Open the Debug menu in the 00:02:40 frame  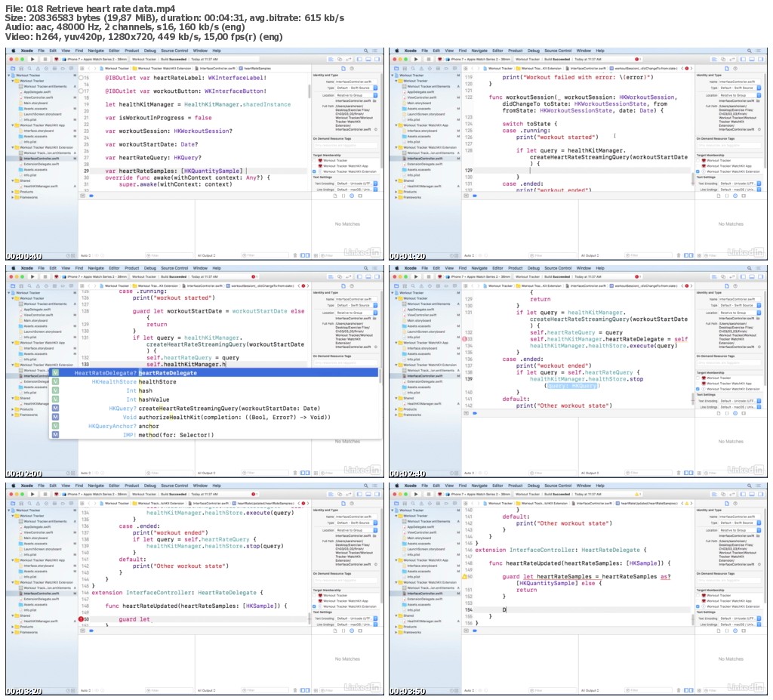(534, 268)
